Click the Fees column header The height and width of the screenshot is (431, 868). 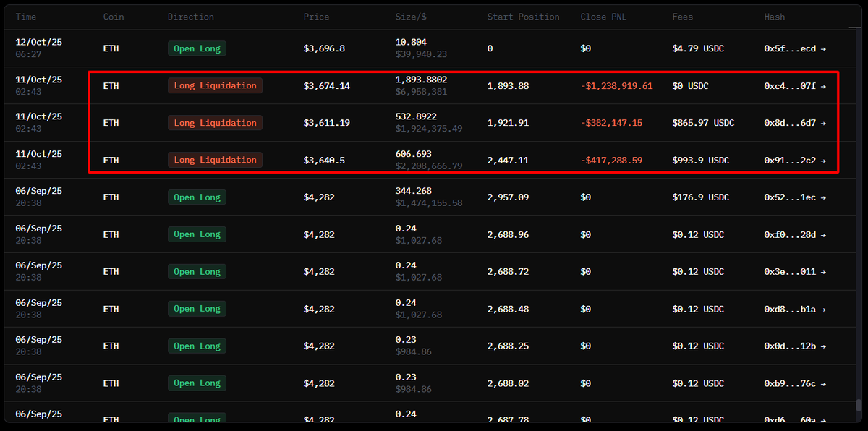pos(684,17)
